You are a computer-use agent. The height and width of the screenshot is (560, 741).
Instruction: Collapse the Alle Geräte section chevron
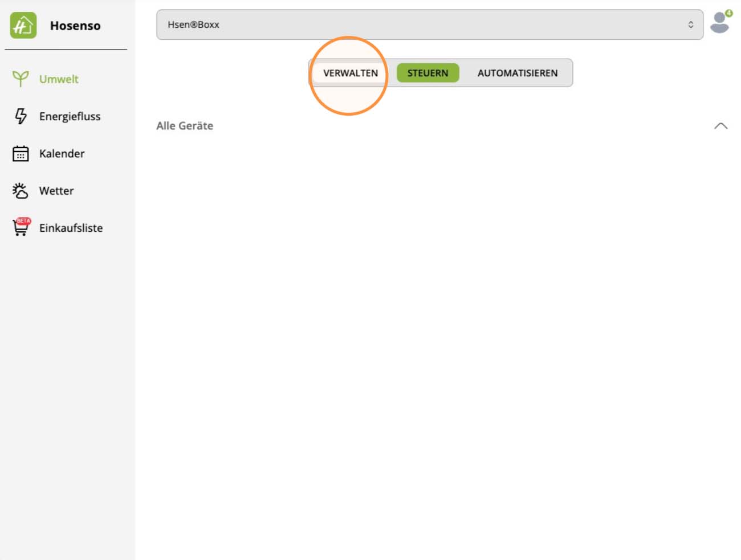click(x=721, y=126)
